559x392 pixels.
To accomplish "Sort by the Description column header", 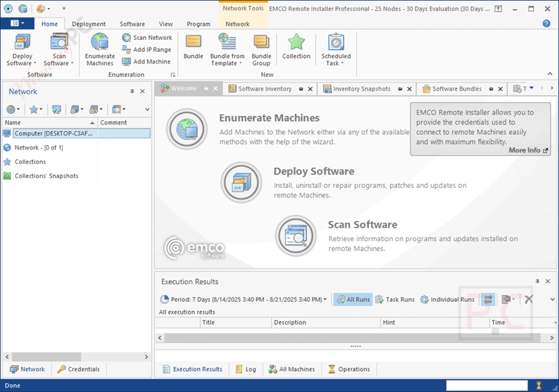I will (x=326, y=323).
